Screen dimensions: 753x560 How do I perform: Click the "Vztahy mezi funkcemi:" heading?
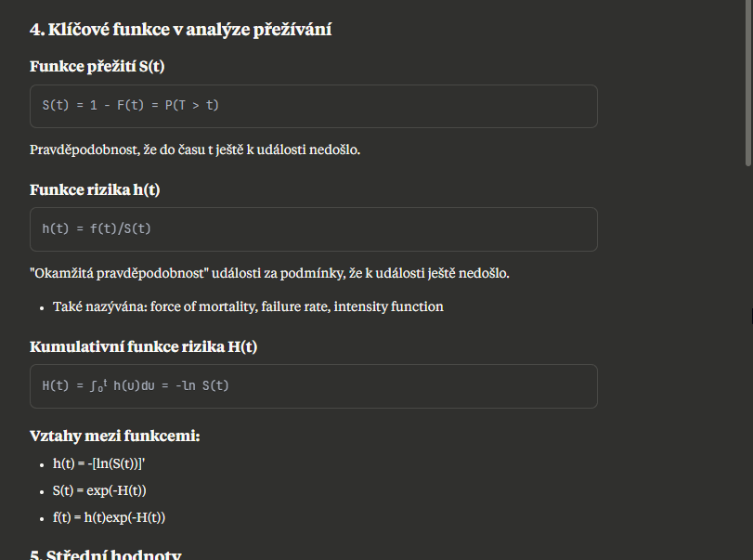click(115, 436)
